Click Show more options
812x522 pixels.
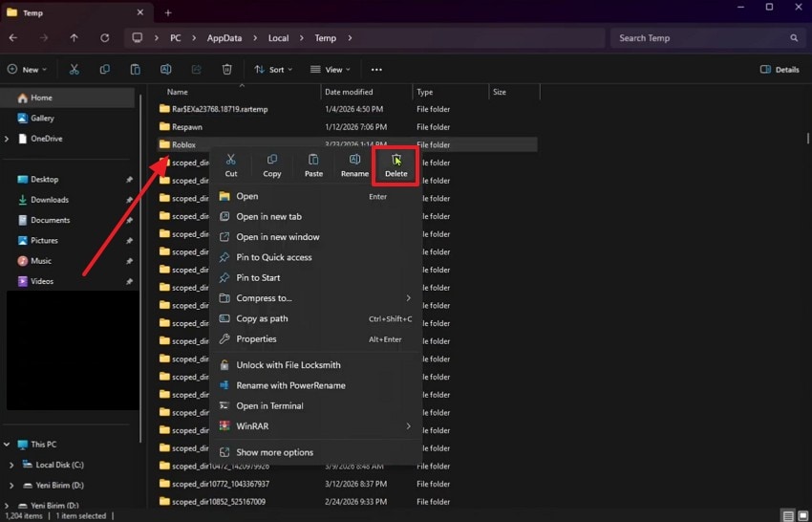pyautogui.click(x=316, y=452)
